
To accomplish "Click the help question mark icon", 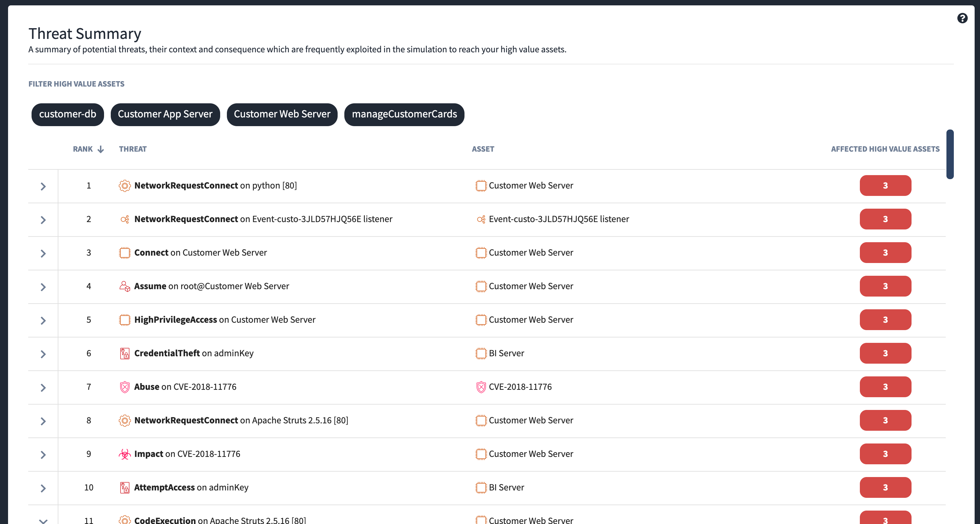I will point(962,18).
